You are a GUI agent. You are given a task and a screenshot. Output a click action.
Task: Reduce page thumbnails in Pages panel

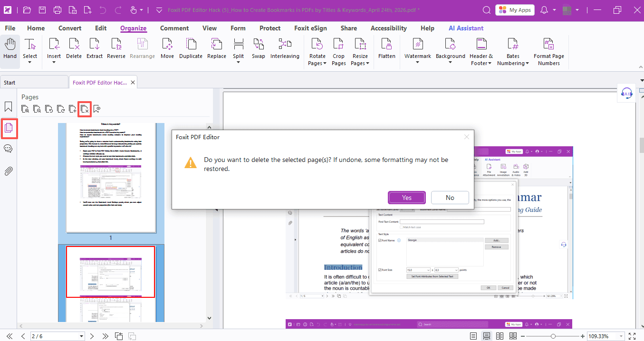click(x=37, y=109)
